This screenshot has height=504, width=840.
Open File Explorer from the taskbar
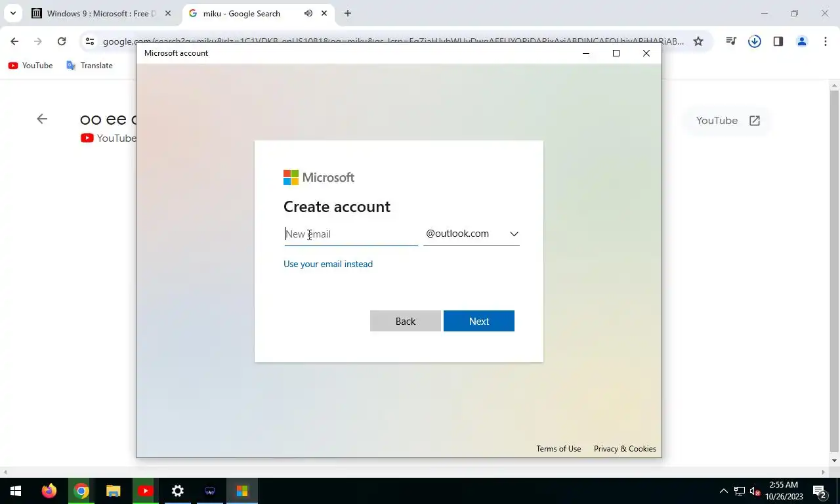(114, 491)
